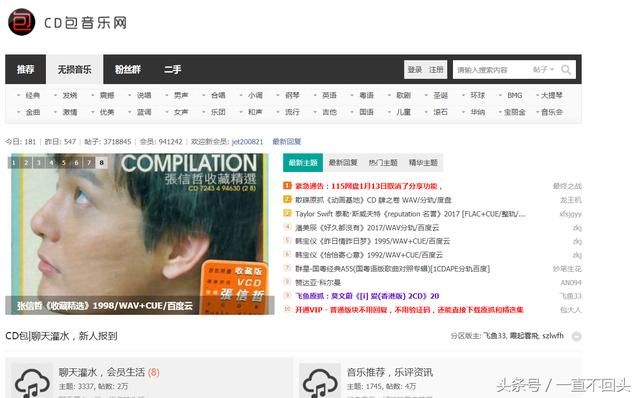
Task: Open the 粤语 category link
Action: click(367, 96)
